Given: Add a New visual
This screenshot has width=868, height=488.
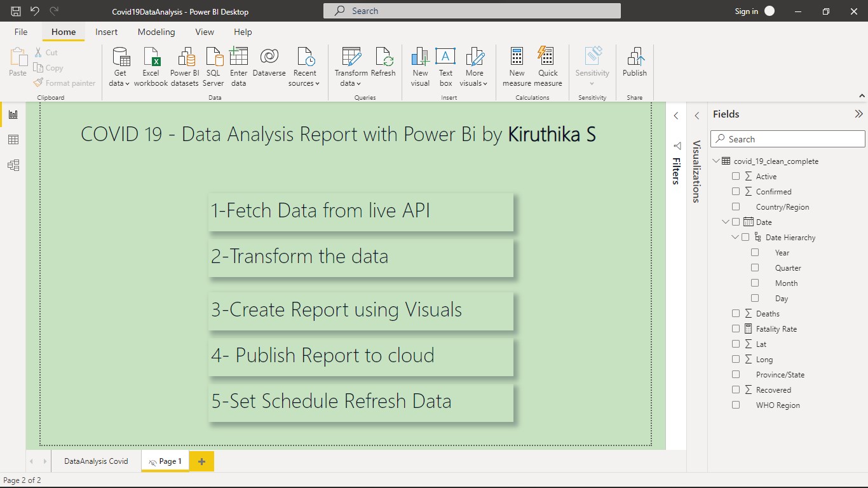Looking at the screenshot, I should pyautogui.click(x=420, y=67).
